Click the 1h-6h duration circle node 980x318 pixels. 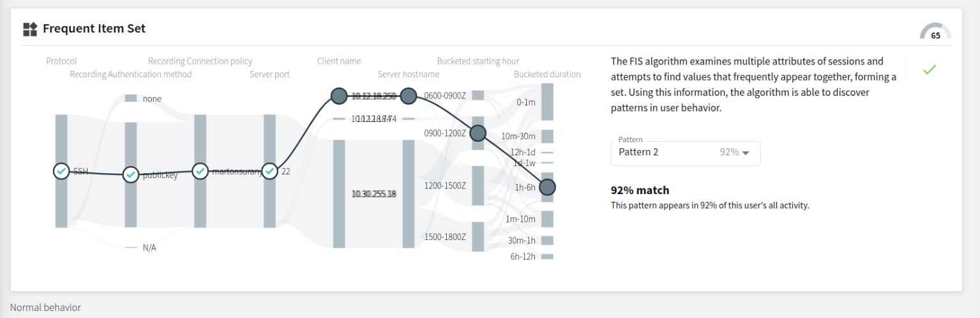547,187
